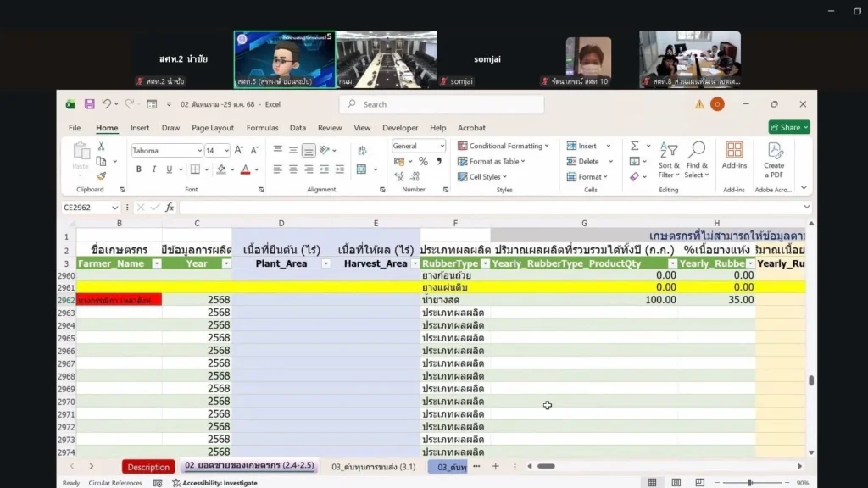
Task: Open the Formulas ribbon tab
Action: click(262, 128)
